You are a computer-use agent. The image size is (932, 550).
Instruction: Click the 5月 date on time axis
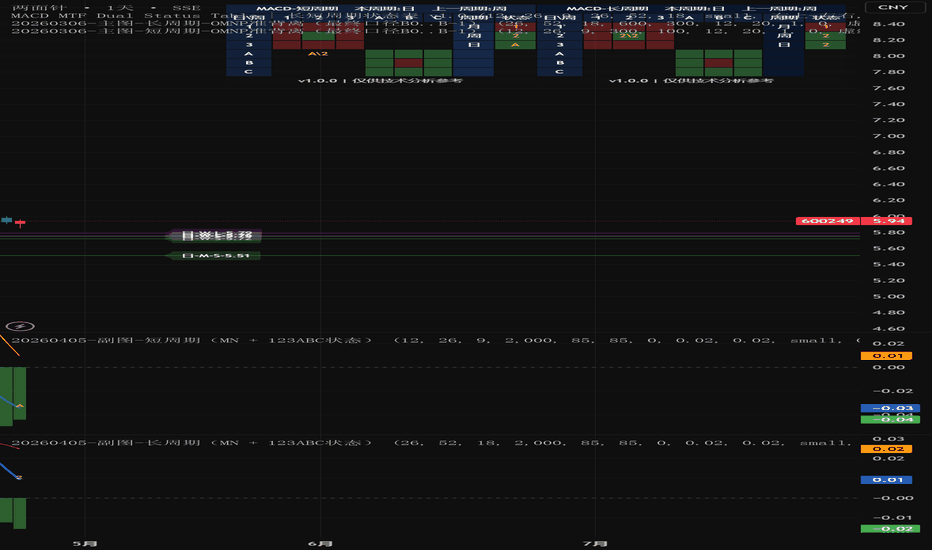point(85,543)
